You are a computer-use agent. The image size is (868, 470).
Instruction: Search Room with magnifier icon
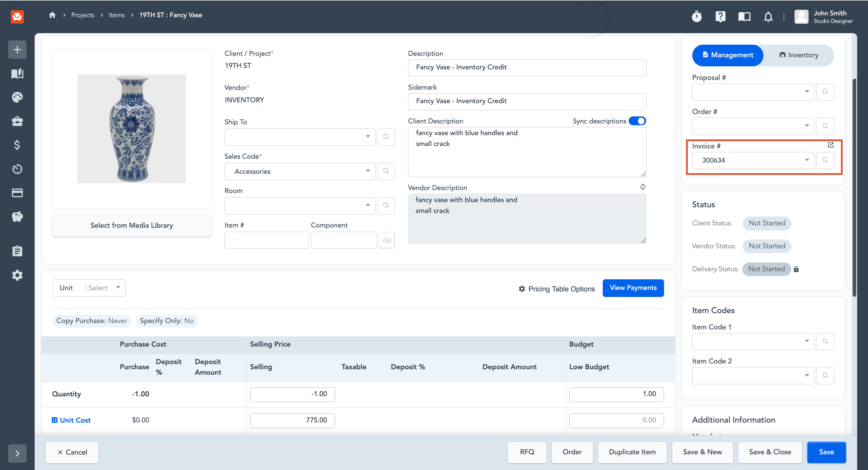[x=386, y=205]
